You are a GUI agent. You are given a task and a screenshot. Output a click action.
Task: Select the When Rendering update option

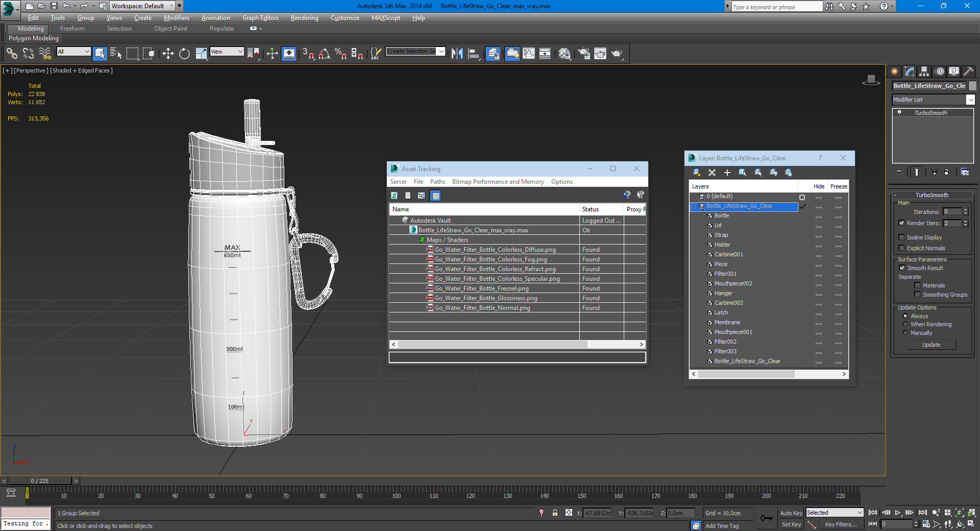pyautogui.click(x=905, y=324)
